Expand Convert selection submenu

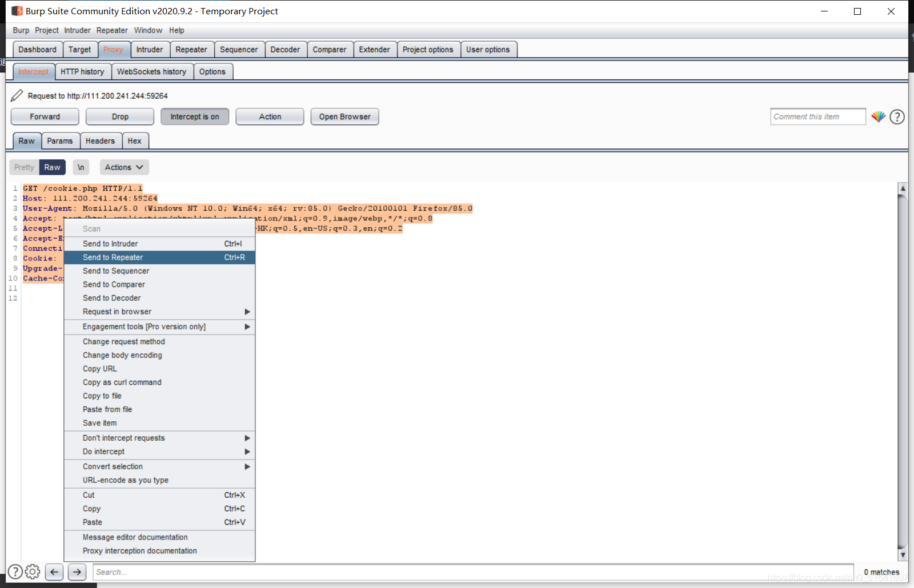[x=159, y=466]
